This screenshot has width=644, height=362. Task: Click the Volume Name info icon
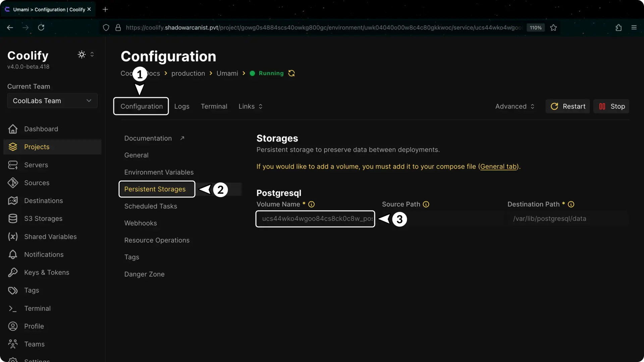(x=312, y=204)
